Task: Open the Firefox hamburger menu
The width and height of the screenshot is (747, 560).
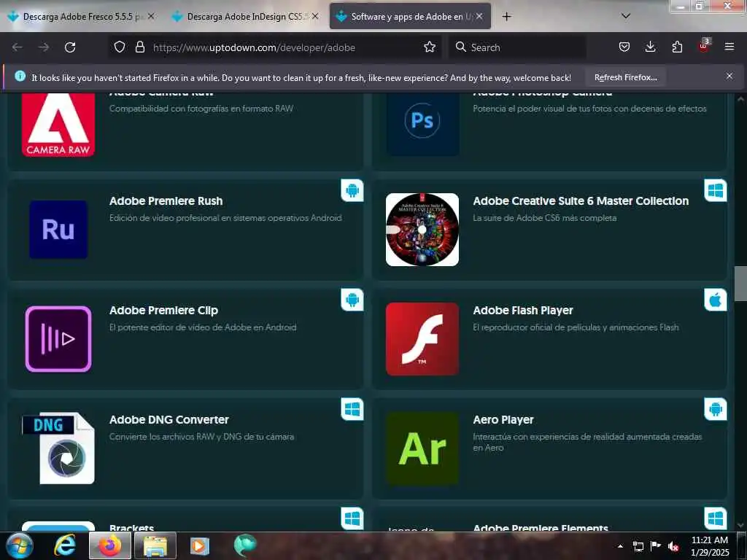Action: click(729, 47)
